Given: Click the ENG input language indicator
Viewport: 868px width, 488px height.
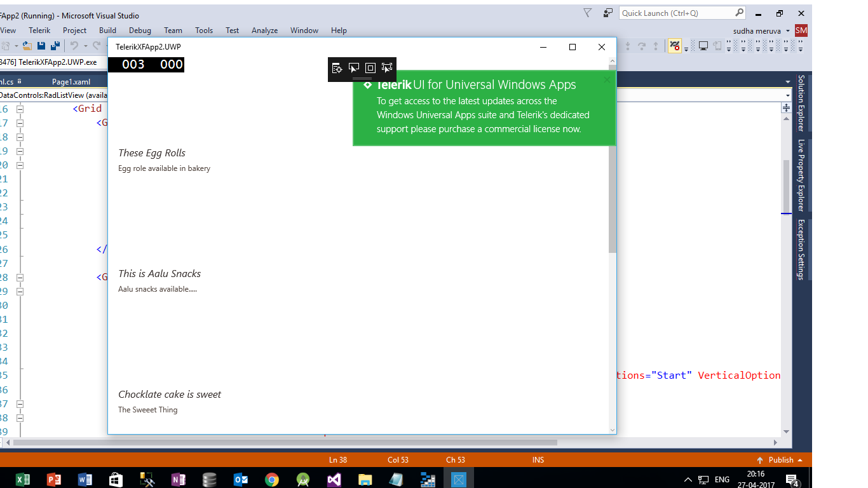Looking at the screenshot, I should (x=722, y=480).
